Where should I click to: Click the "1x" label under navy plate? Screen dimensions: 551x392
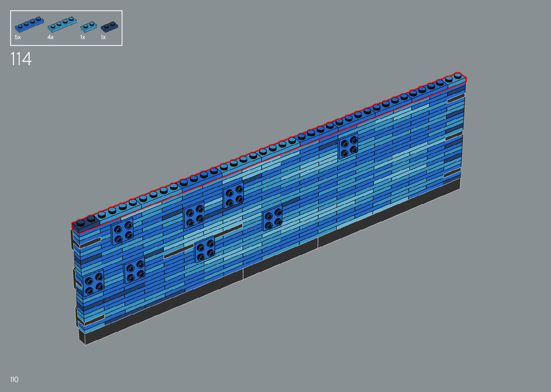coord(103,37)
